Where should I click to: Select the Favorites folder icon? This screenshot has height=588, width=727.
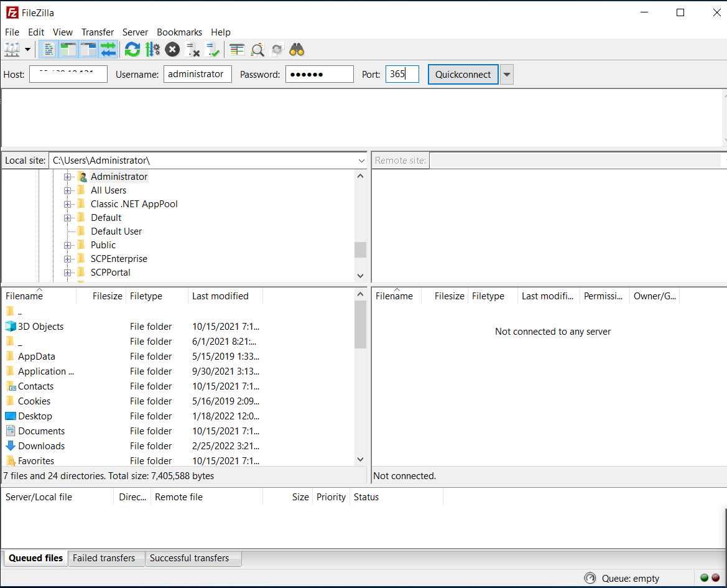point(10,461)
